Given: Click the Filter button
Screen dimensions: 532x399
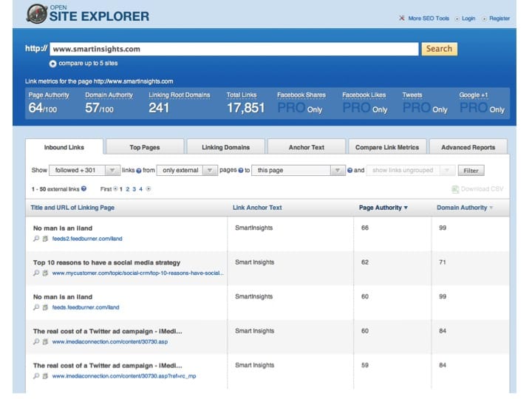Looking at the screenshot, I should [470, 171].
